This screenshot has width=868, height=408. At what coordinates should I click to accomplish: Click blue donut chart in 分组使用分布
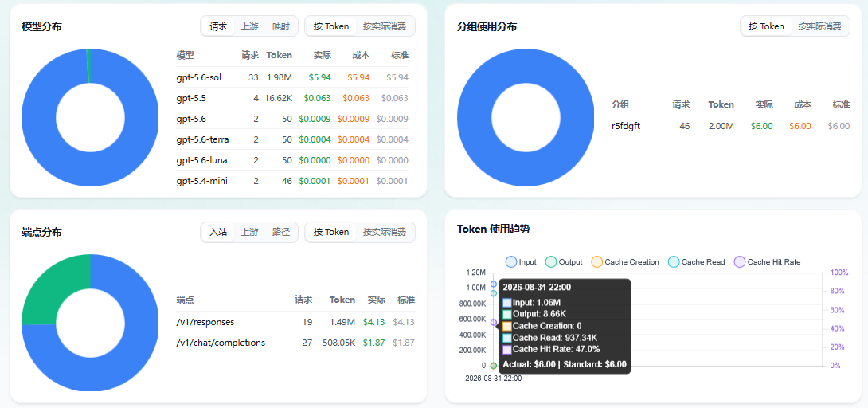click(475, 117)
